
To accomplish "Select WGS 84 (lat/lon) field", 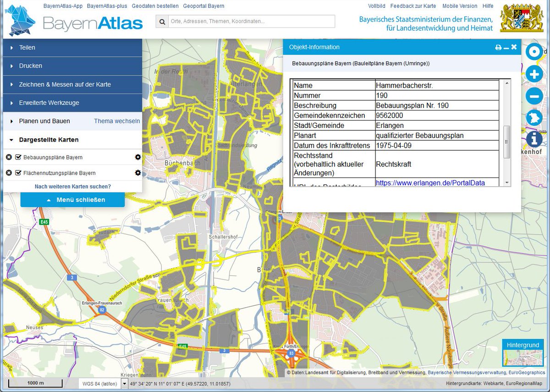I will [x=99, y=384].
